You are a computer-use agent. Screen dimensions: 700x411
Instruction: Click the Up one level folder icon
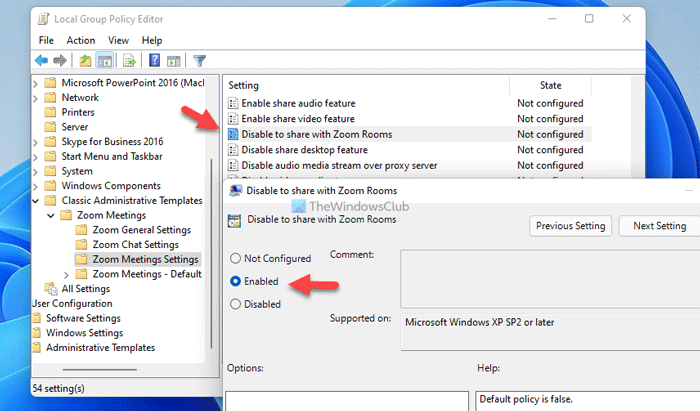85,60
